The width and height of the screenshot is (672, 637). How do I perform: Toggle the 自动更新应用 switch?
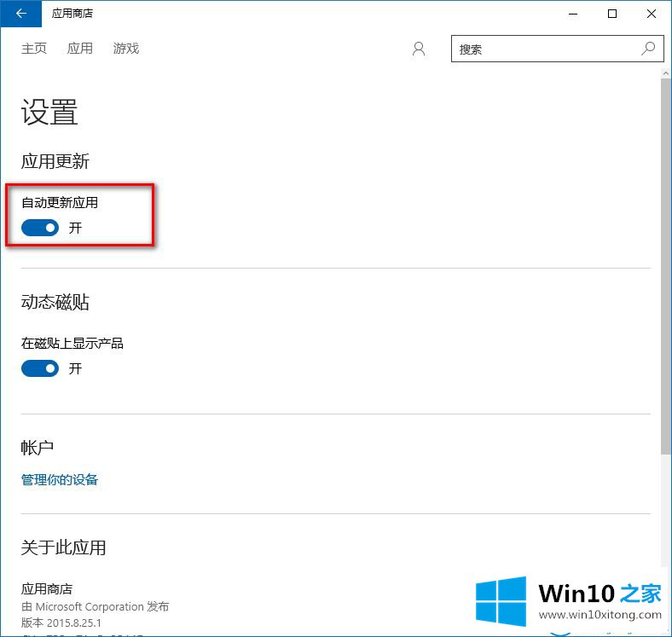pyautogui.click(x=40, y=228)
